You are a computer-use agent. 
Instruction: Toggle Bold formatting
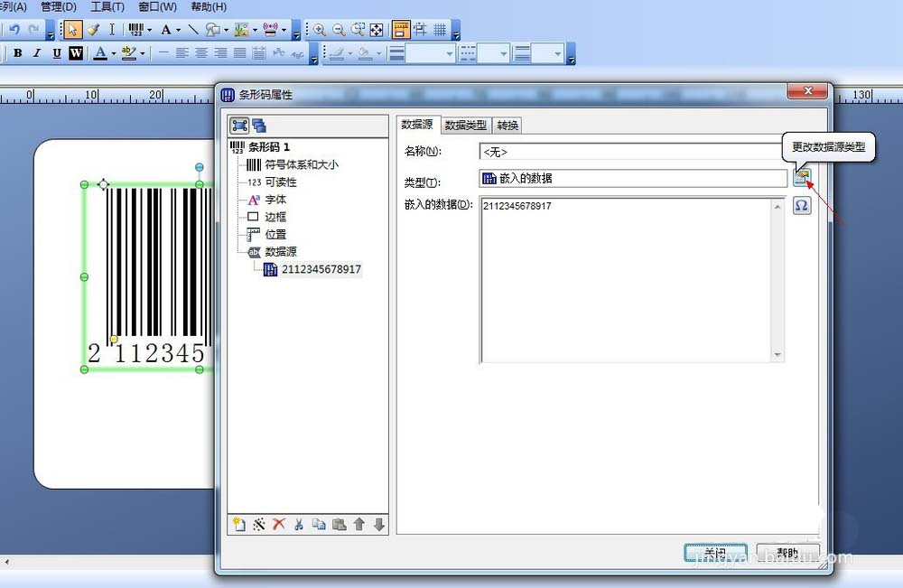[18, 53]
